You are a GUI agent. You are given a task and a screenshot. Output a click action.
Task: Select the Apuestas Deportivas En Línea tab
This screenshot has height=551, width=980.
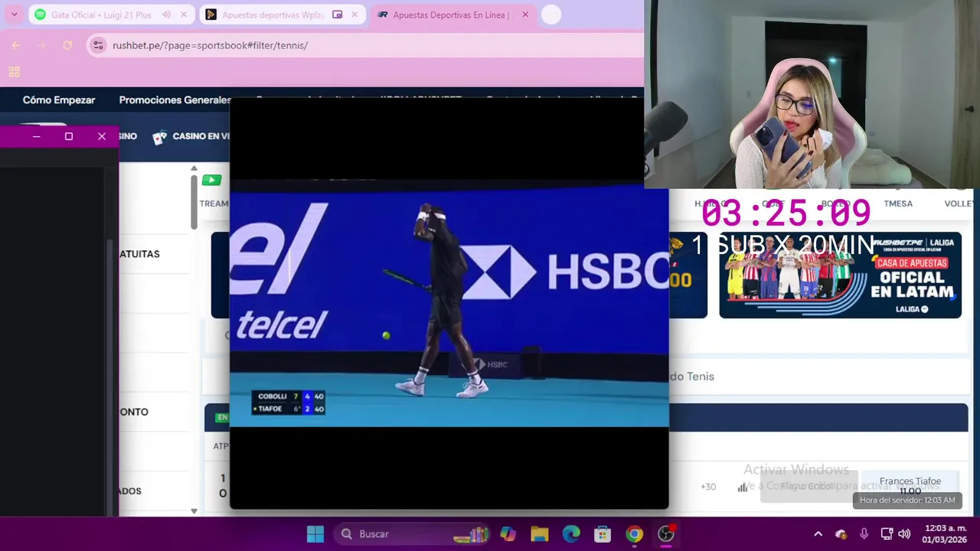tap(450, 15)
